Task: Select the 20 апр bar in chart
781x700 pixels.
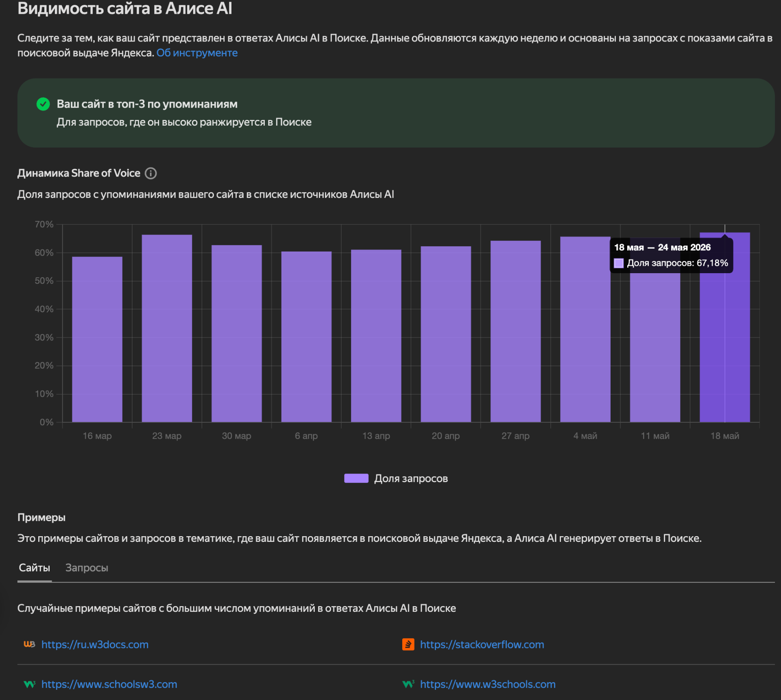Action: (x=446, y=334)
